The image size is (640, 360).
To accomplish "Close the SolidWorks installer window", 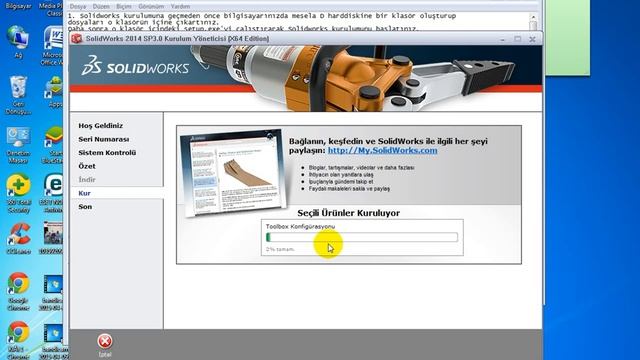I will click(532, 39).
